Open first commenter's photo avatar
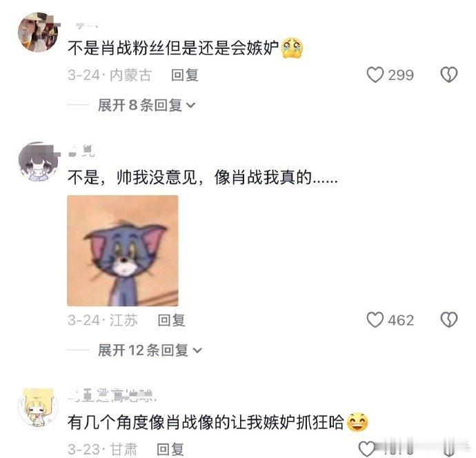Viewport: 476px width, 458px height. tap(38, 32)
